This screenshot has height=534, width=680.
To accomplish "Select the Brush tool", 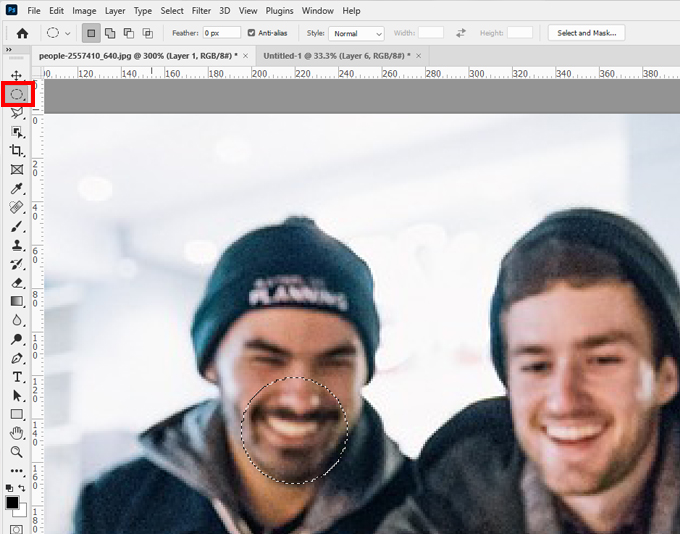I will click(x=17, y=226).
